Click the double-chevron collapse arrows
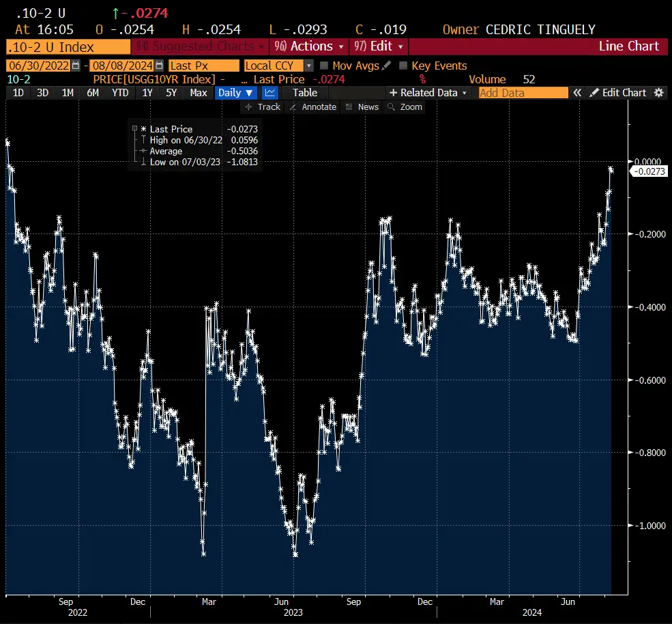 pyautogui.click(x=577, y=93)
